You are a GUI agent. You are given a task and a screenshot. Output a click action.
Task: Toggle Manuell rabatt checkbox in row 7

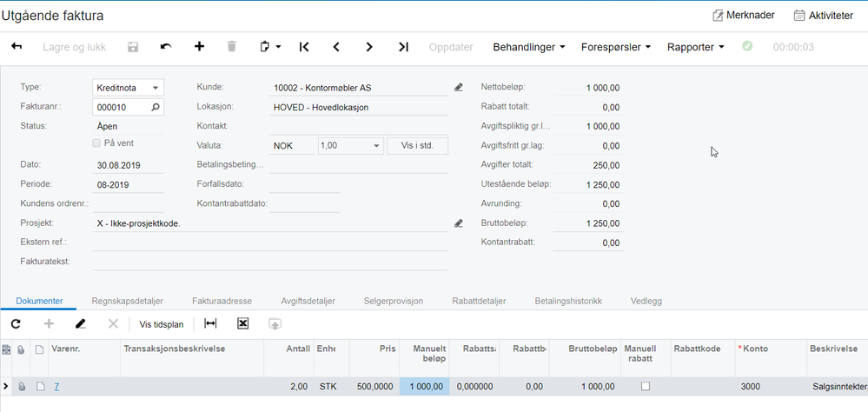click(646, 387)
